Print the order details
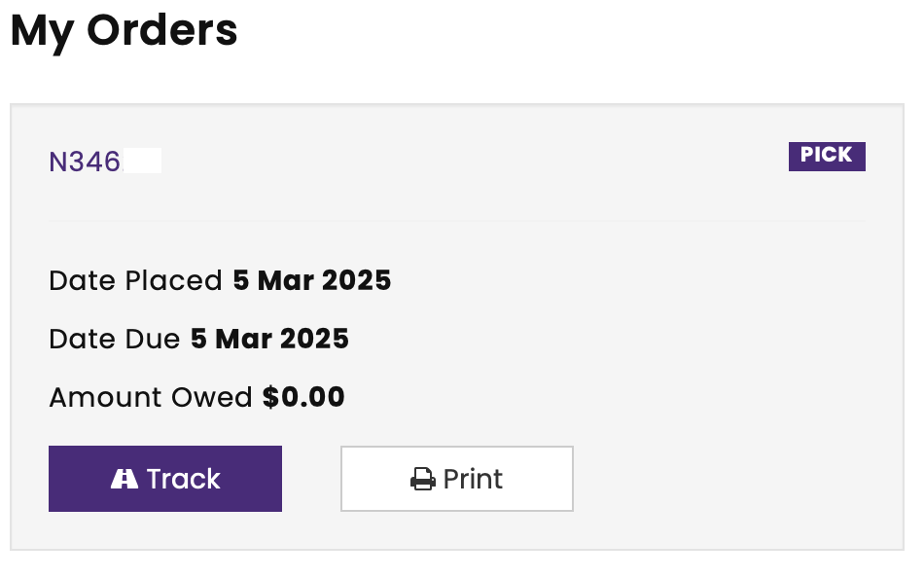 tap(457, 479)
